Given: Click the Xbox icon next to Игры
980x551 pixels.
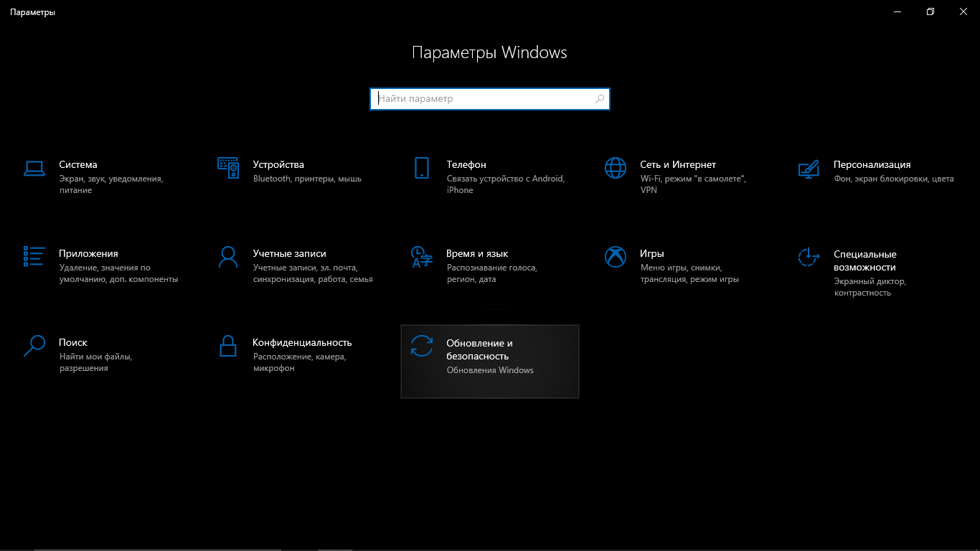Looking at the screenshot, I should [616, 256].
